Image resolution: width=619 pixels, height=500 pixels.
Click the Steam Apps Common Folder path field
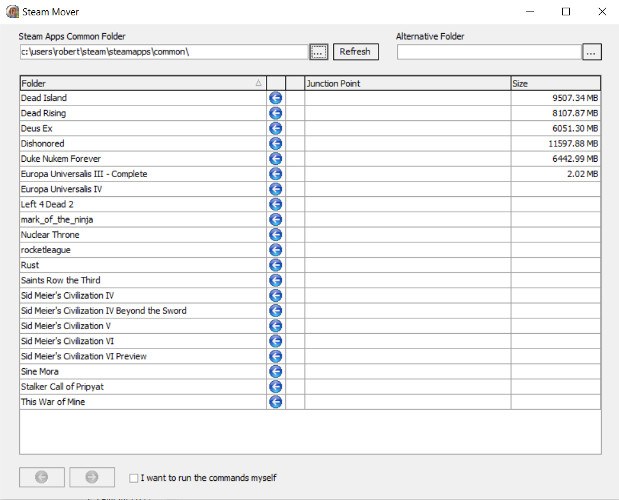pyautogui.click(x=162, y=51)
